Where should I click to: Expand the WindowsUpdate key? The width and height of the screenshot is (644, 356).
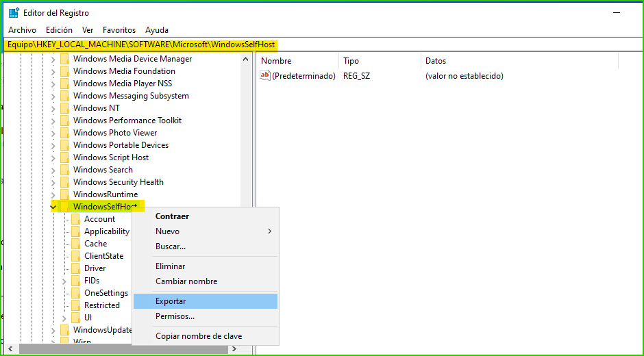coord(53,330)
